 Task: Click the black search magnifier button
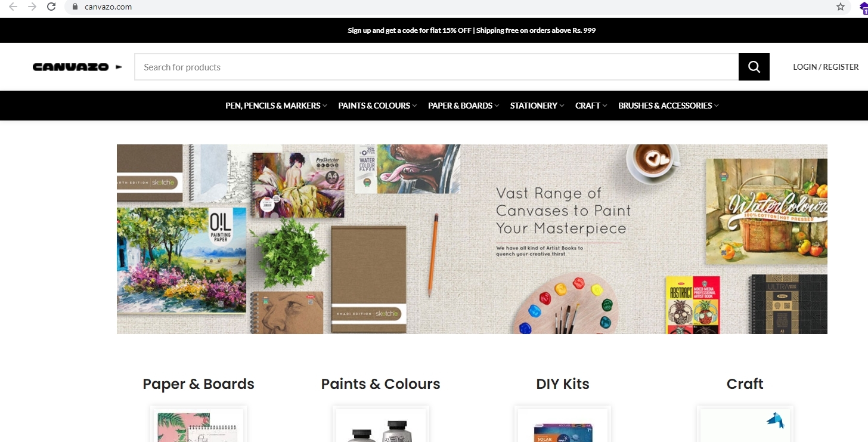coord(754,67)
